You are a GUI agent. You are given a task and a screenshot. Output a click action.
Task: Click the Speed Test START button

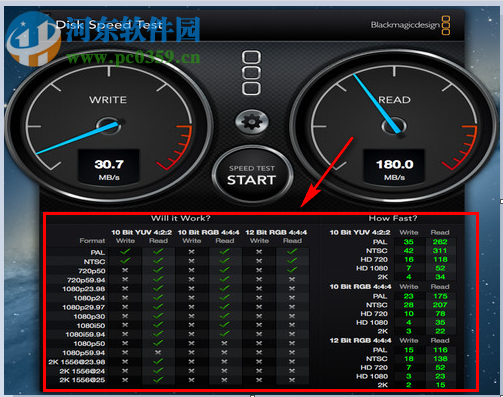tap(252, 175)
